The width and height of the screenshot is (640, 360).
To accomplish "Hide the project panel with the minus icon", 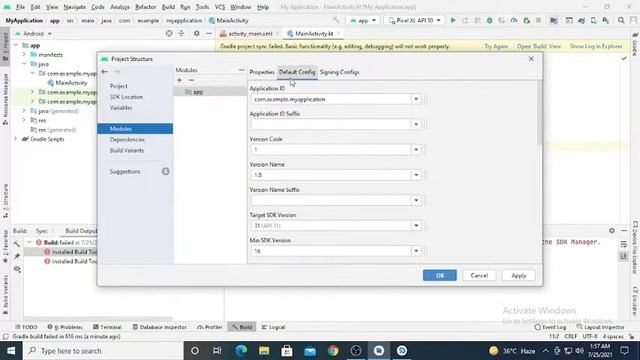I will 209,33.
